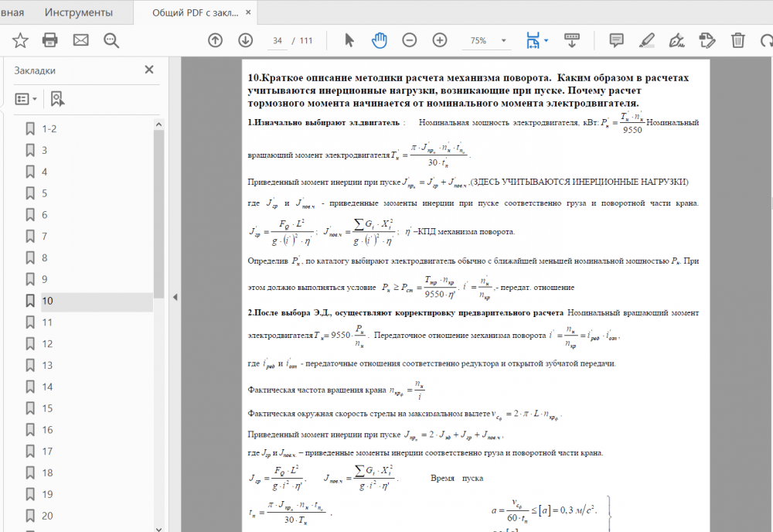The image size is (773, 532).
Task: Activate the hand pan tool
Action: click(x=379, y=40)
